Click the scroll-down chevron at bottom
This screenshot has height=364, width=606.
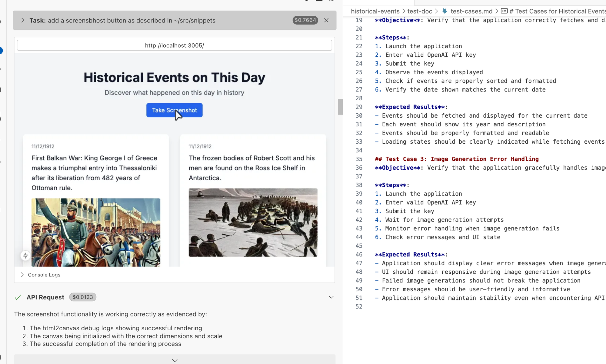point(175,360)
